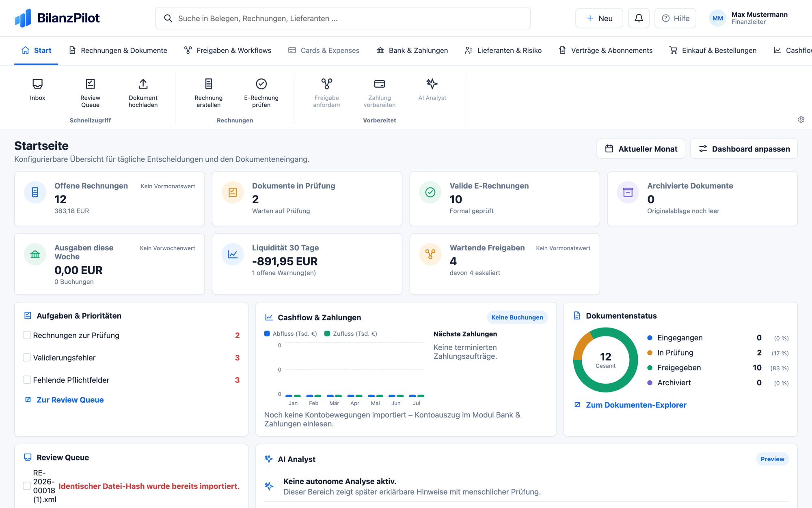The height and width of the screenshot is (508, 812).
Task: Click the Dokumente in Prüfung card icon
Action: 233,192
